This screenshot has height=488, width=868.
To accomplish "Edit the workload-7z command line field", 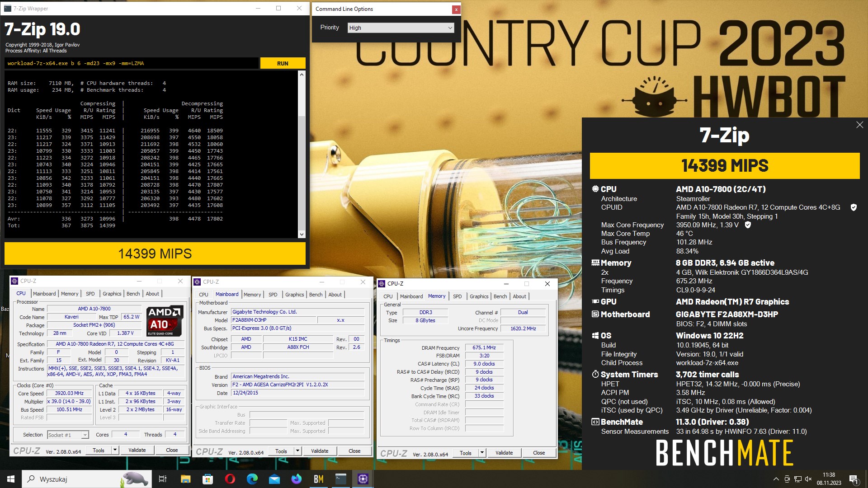I will 132,63.
